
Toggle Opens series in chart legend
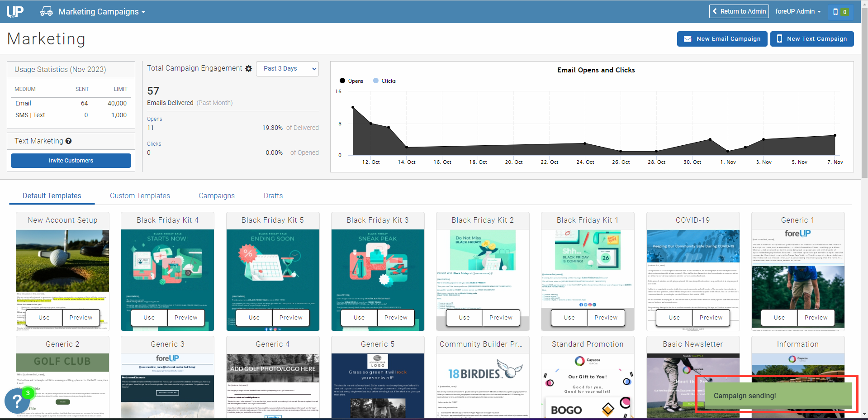tap(351, 81)
